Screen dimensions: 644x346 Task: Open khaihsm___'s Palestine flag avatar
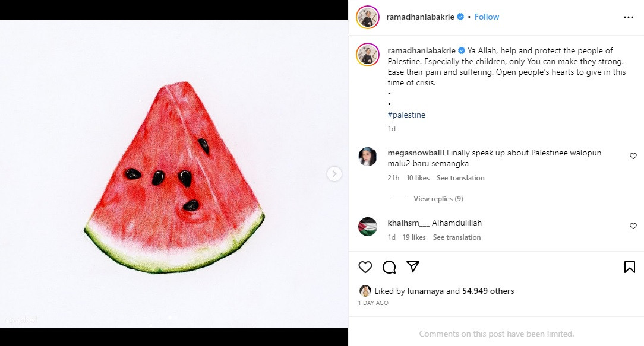(368, 227)
